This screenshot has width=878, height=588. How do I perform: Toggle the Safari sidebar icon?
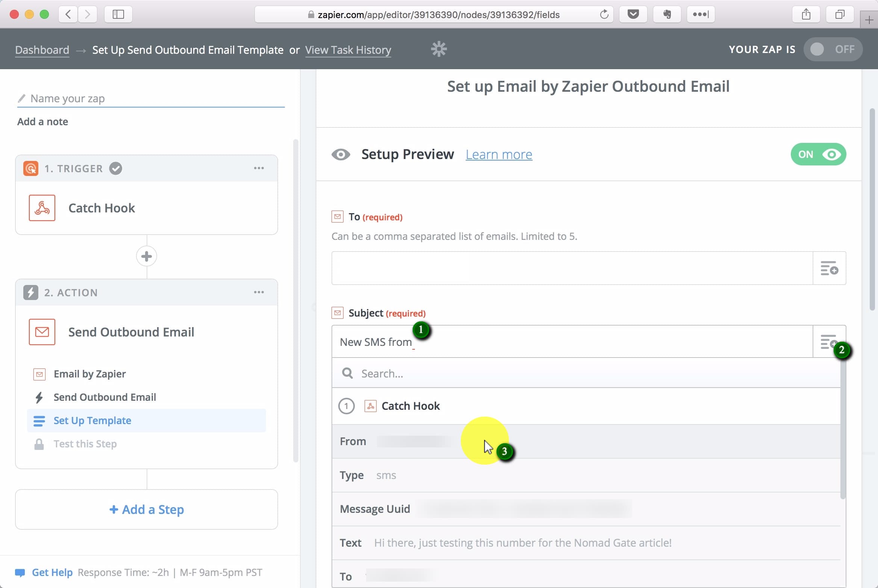[x=118, y=14]
